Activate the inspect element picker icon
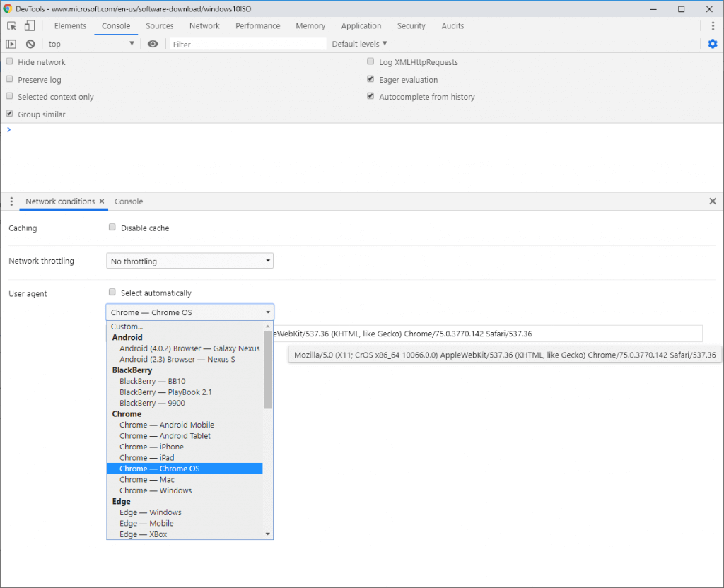Screen dimensions: 724x588 click(x=11, y=26)
